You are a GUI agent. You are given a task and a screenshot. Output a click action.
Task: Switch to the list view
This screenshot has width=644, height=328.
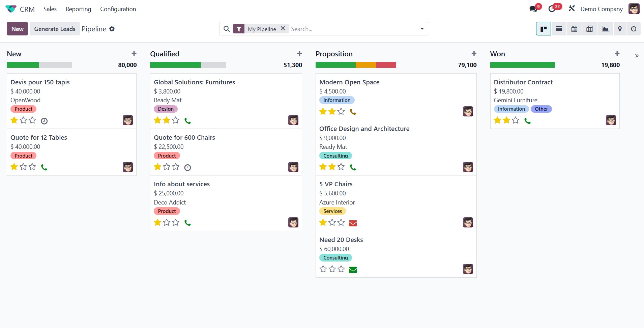558,29
